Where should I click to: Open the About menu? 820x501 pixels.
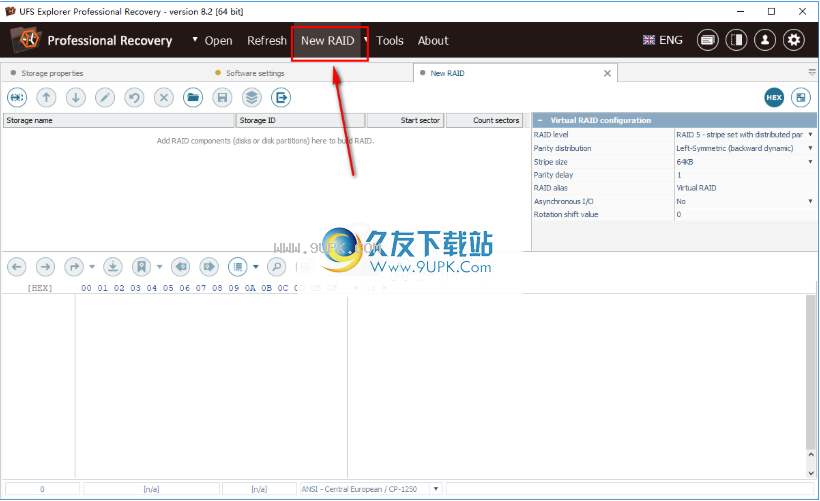click(433, 40)
